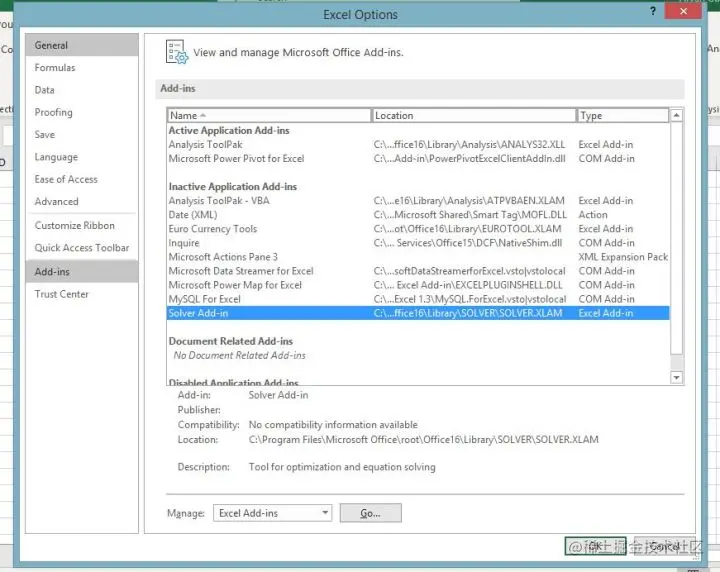
Task: Open the General options category
Action: 82,45
